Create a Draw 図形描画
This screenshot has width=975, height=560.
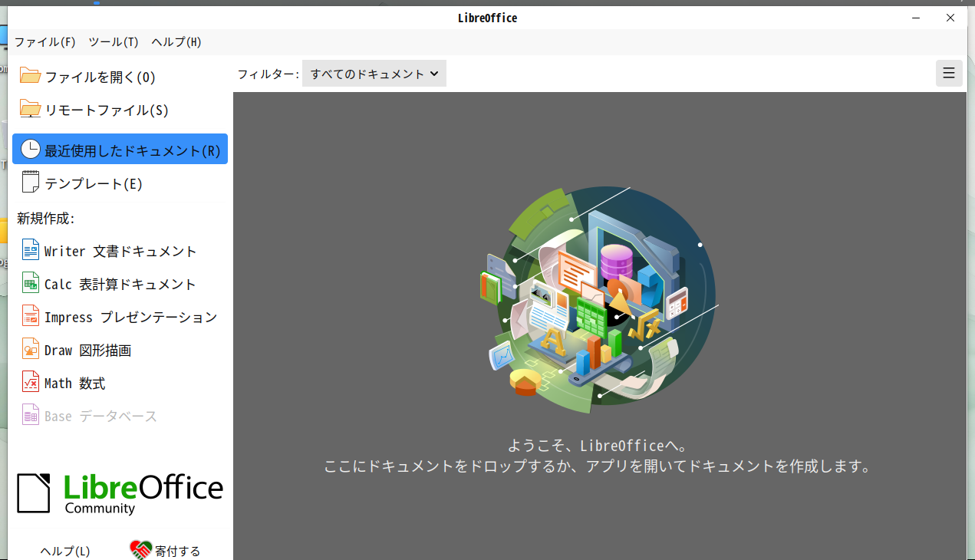[x=120, y=350]
